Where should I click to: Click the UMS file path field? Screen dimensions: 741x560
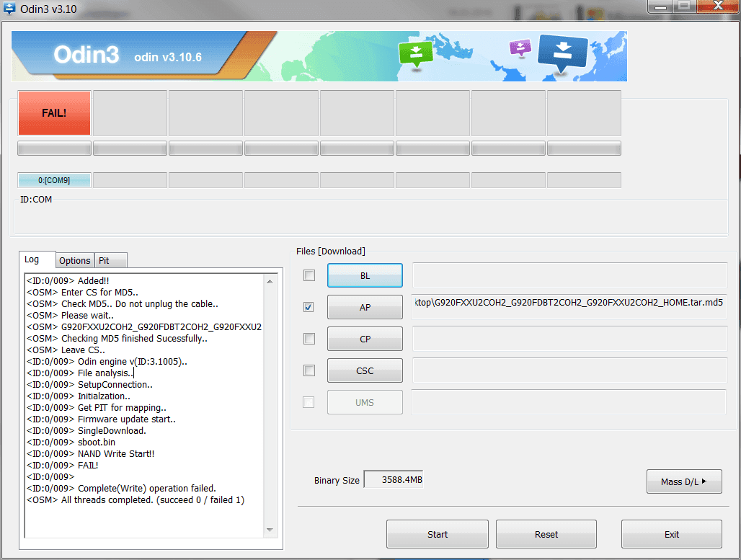coord(569,401)
